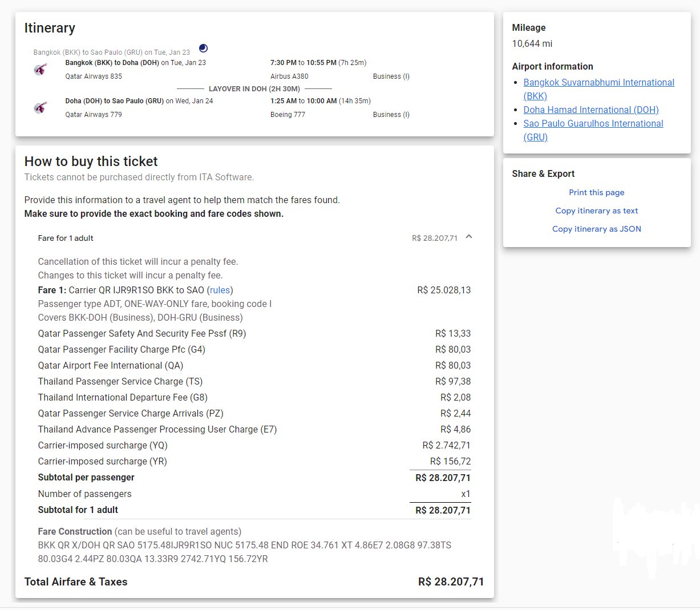Click the 'Fare Construction' heading
Viewport: 700px width, 610px height.
[75, 531]
